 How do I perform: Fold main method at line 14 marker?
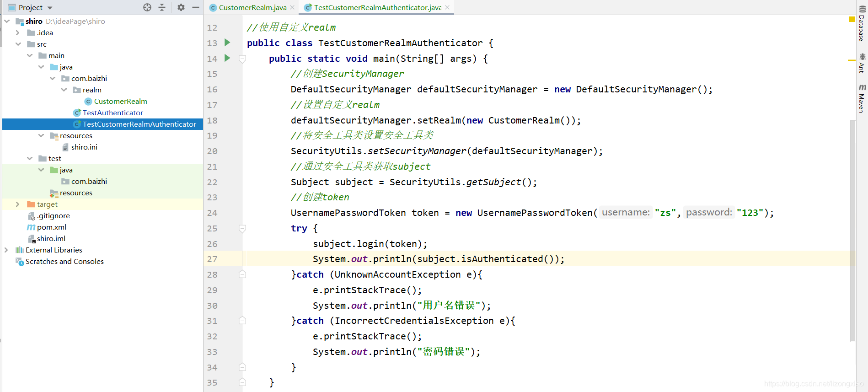pyautogui.click(x=242, y=59)
